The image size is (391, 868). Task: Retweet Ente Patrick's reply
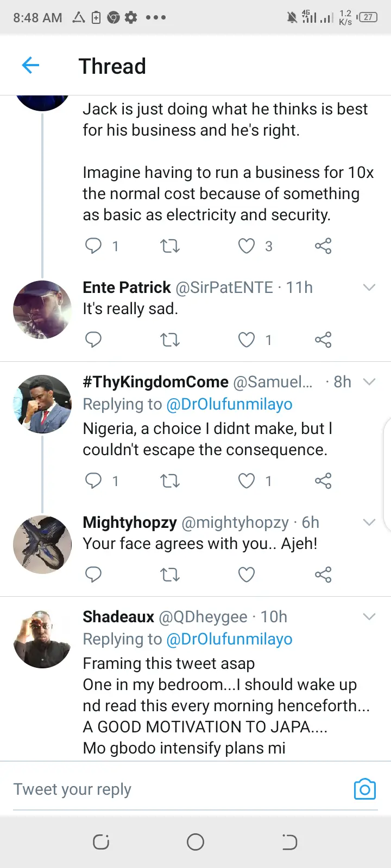(x=170, y=340)
